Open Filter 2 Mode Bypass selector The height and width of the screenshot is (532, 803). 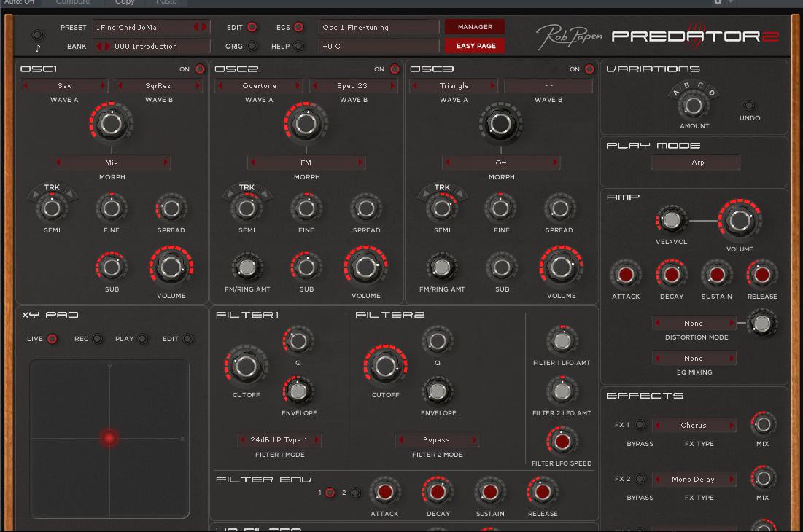[x=437, y=440]
